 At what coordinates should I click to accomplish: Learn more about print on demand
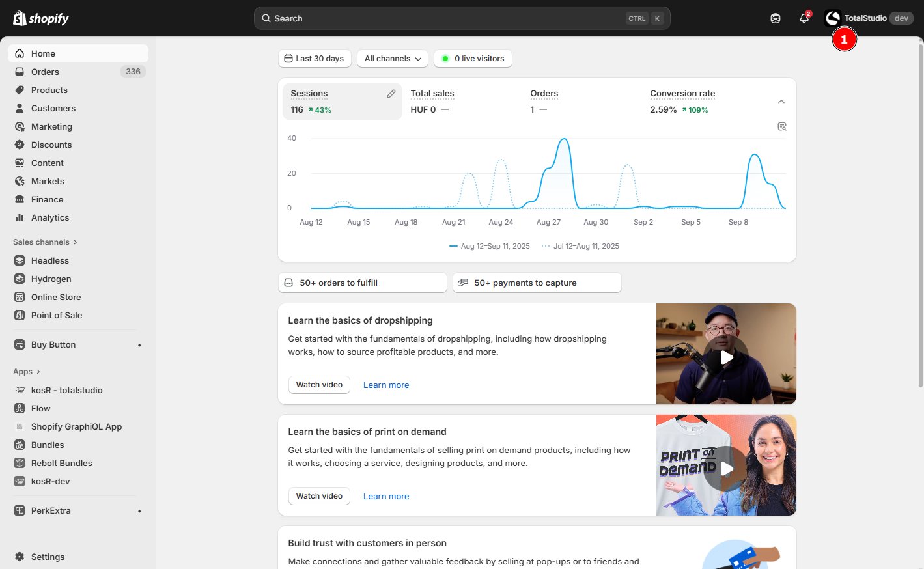click(386, 496)
